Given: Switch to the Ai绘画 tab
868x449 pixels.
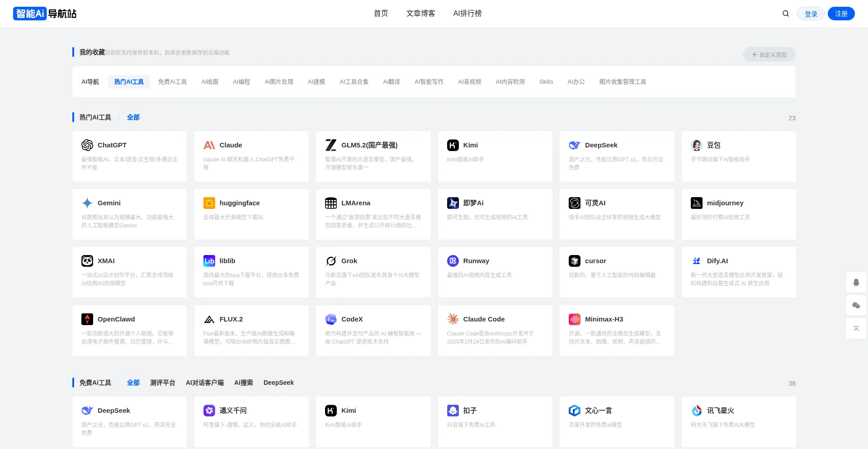Looking at the screenshot, I should point(210,82).
